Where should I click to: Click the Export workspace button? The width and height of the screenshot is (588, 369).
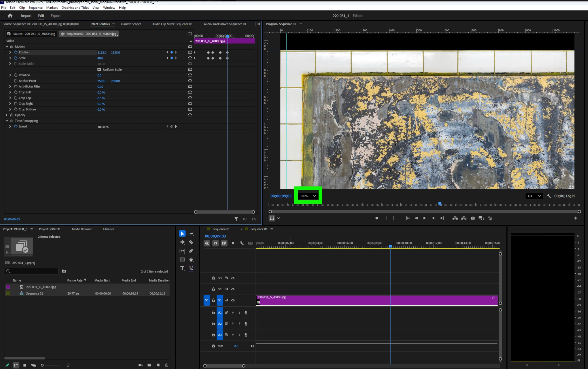(x=55, y=16)
